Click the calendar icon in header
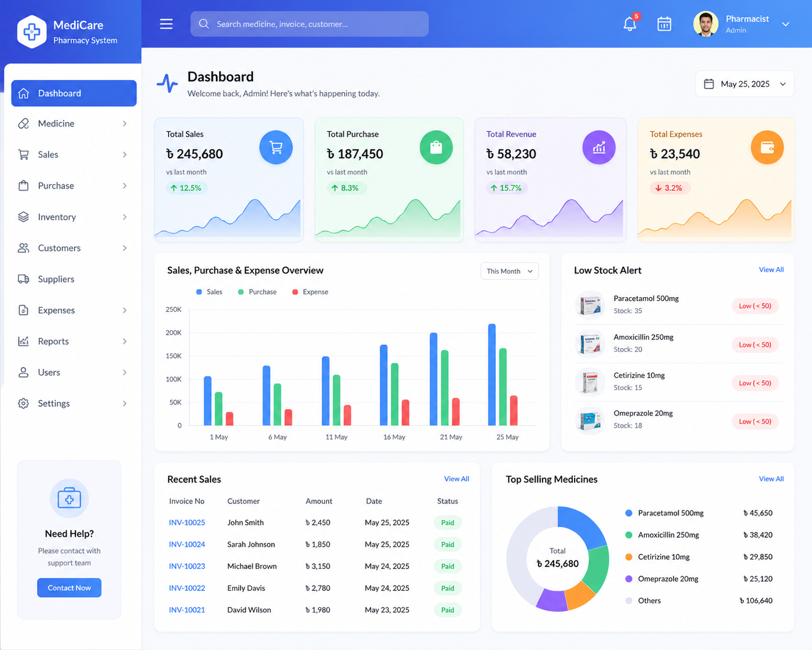The width and height of the screenshot is (812, 650). [x=664, y=24]
